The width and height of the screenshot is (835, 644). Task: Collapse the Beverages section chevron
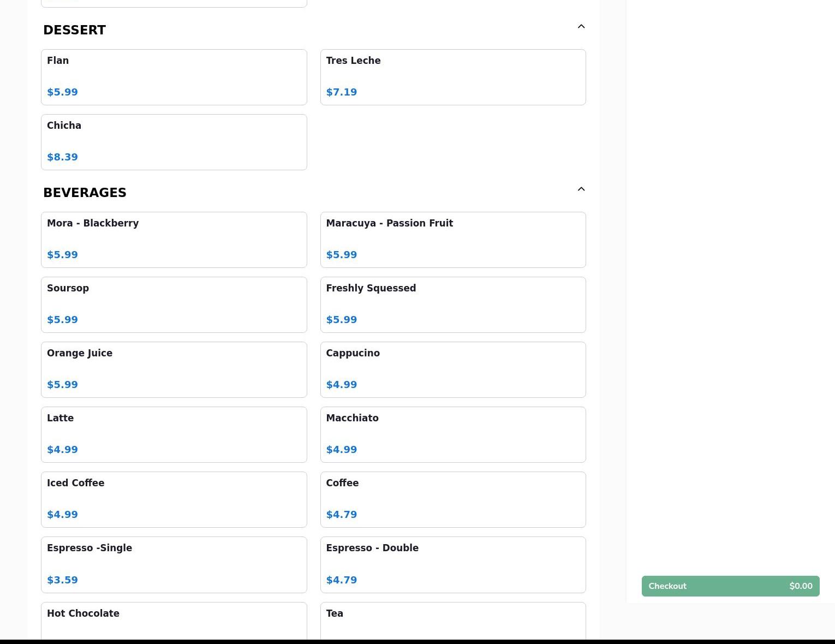(x=581, y=189)
